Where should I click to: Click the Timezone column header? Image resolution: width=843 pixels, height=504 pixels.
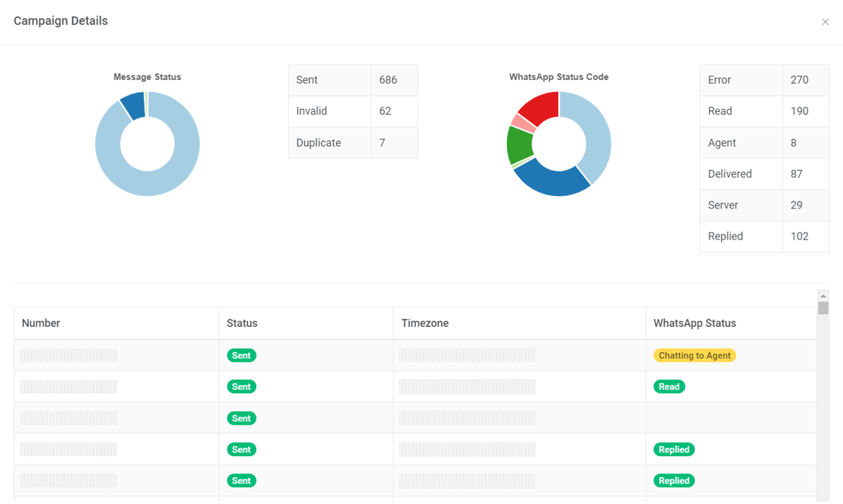coord(425,322)
